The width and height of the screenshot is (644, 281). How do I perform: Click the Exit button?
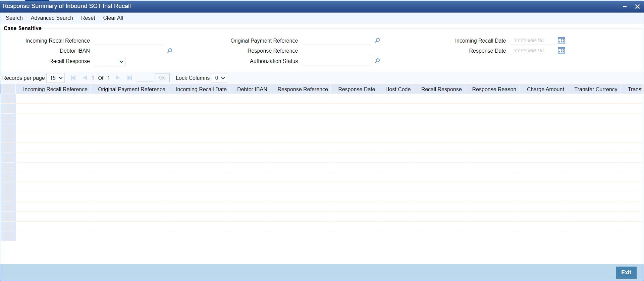pos(626,273)
